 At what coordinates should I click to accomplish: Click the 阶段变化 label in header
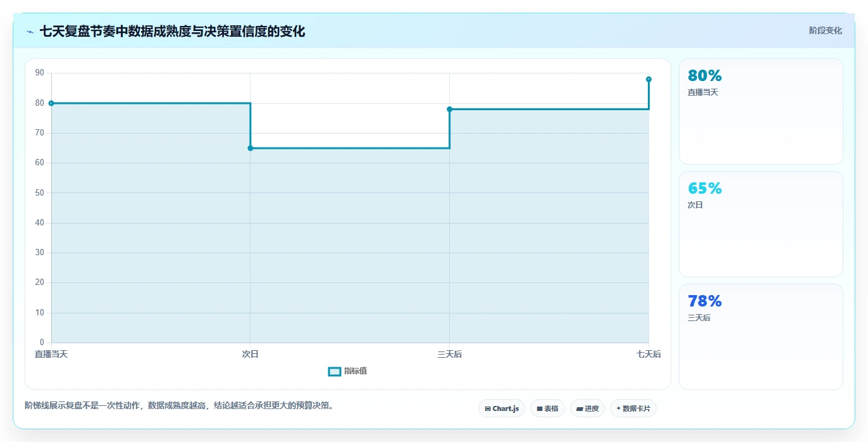coord(825,30)
